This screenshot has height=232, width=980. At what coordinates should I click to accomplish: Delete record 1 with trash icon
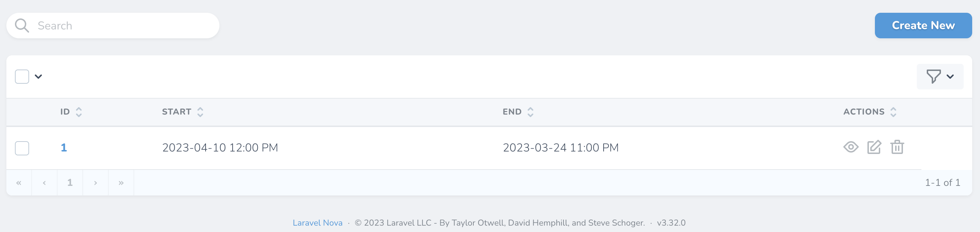coord(897,147)
